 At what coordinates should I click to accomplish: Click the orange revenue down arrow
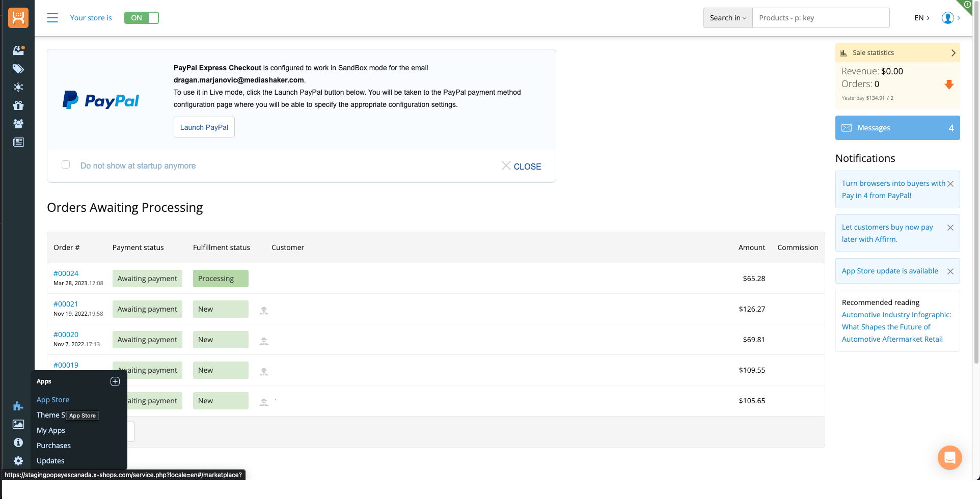(949, 85)
